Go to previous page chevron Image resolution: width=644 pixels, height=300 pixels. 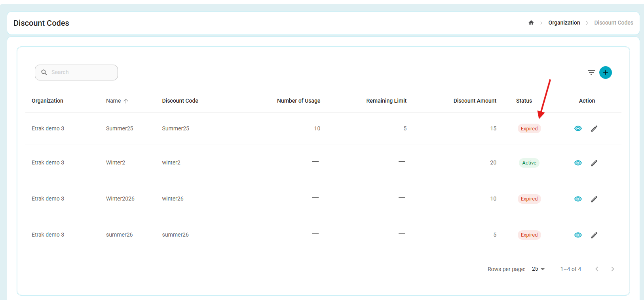point(597,269)
